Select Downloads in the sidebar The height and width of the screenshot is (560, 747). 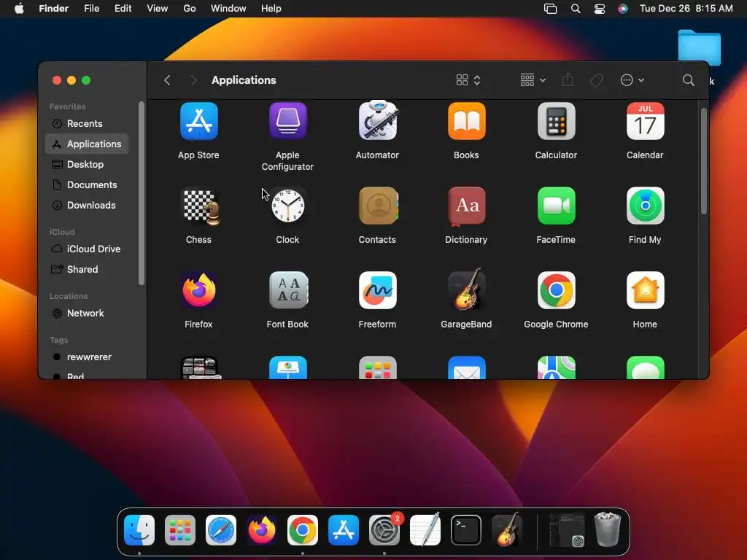point(87,205)
